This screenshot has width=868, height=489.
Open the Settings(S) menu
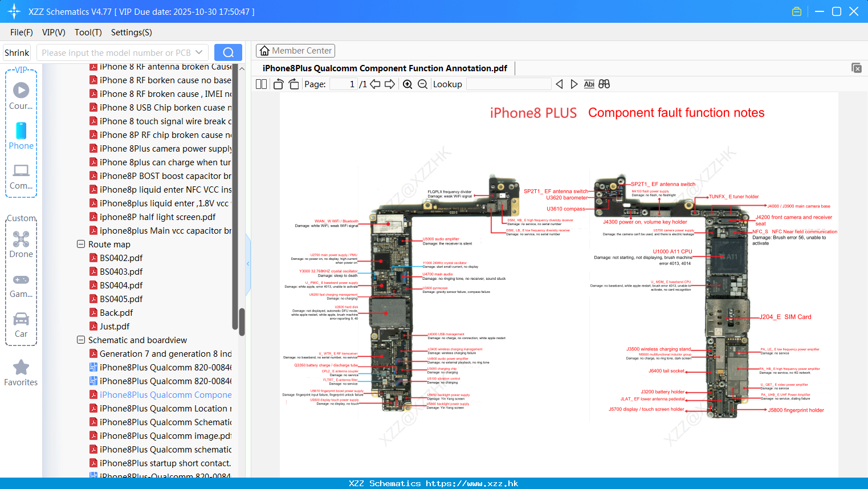point(132,32)
